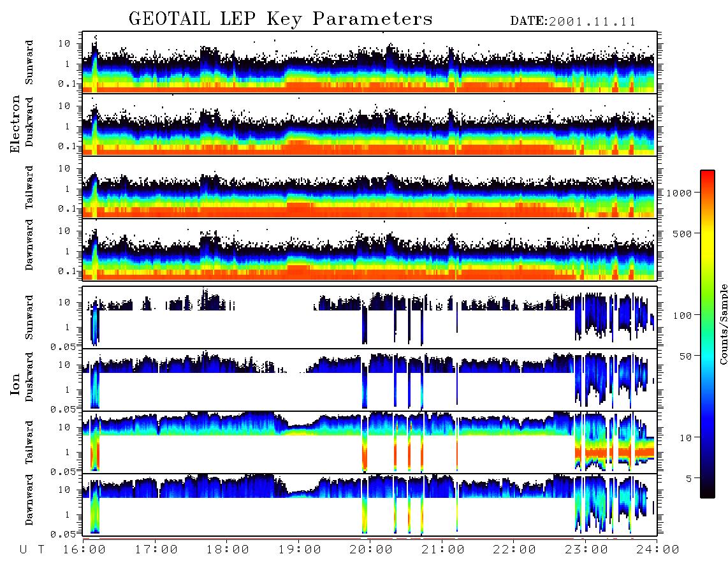Image resolution: width=728 pixels, height=561 pixels.
Task: Click the 'Ion' group axis label
Action: pos(15,384)
